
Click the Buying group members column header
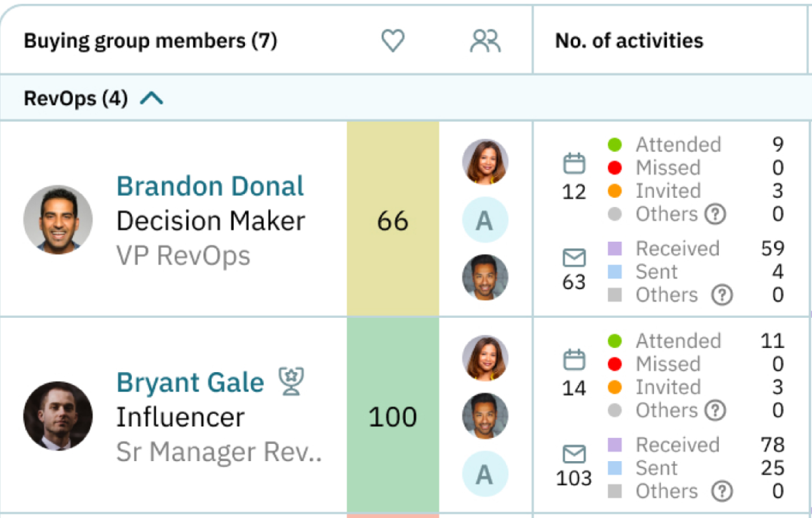point(150,41)
